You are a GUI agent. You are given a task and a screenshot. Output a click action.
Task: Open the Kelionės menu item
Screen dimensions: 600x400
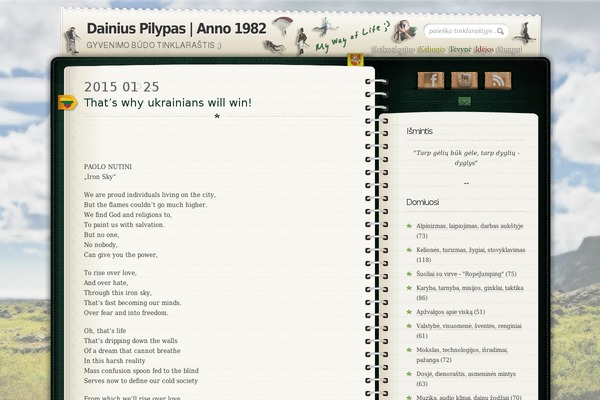click(x=432, y=49)
